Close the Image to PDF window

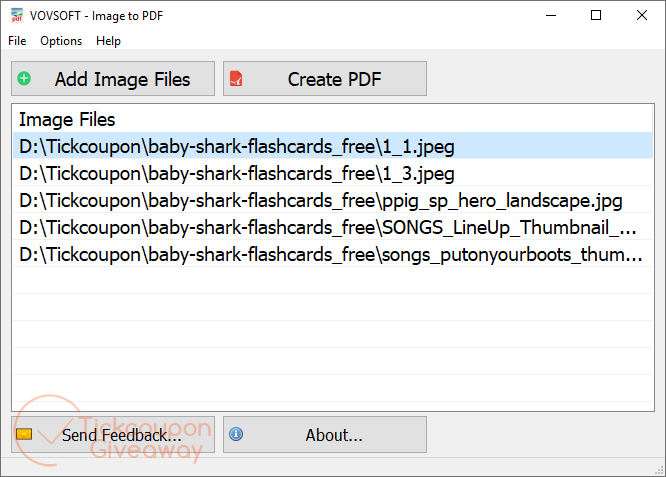coord(642,15)
